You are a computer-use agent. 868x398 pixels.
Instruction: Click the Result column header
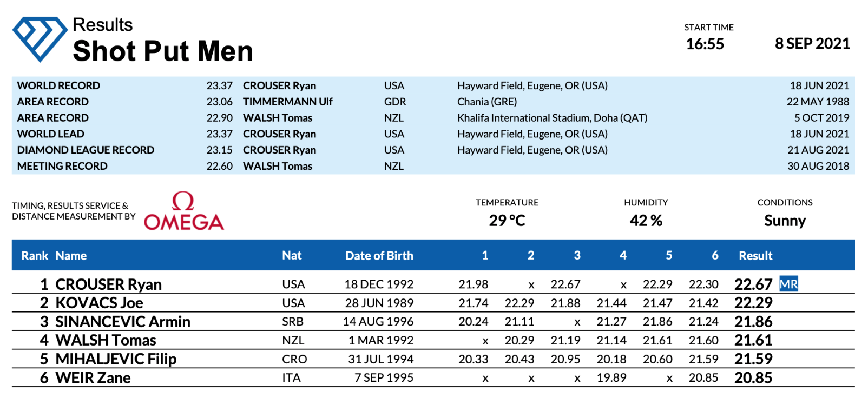(755, 256)
